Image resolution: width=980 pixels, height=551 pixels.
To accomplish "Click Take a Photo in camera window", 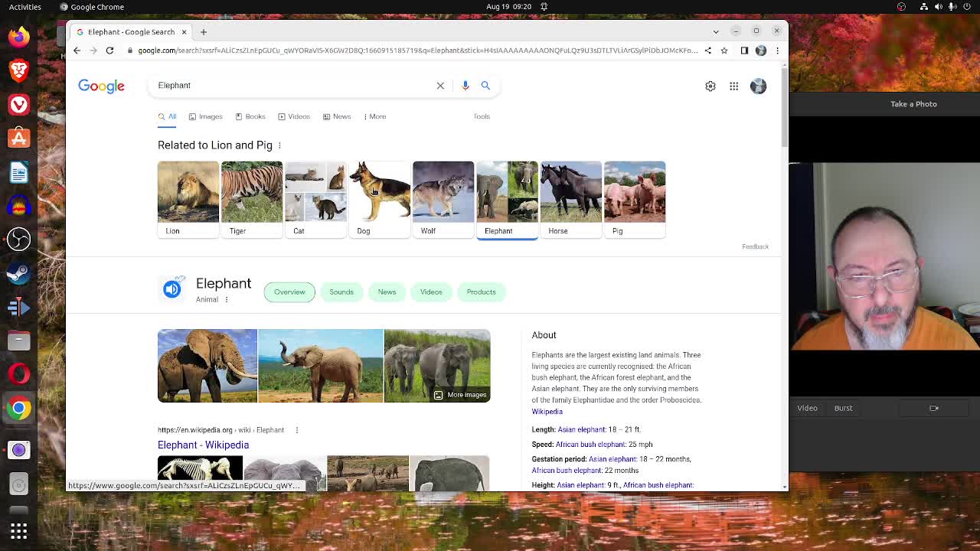I will click(x=913, y=104).
